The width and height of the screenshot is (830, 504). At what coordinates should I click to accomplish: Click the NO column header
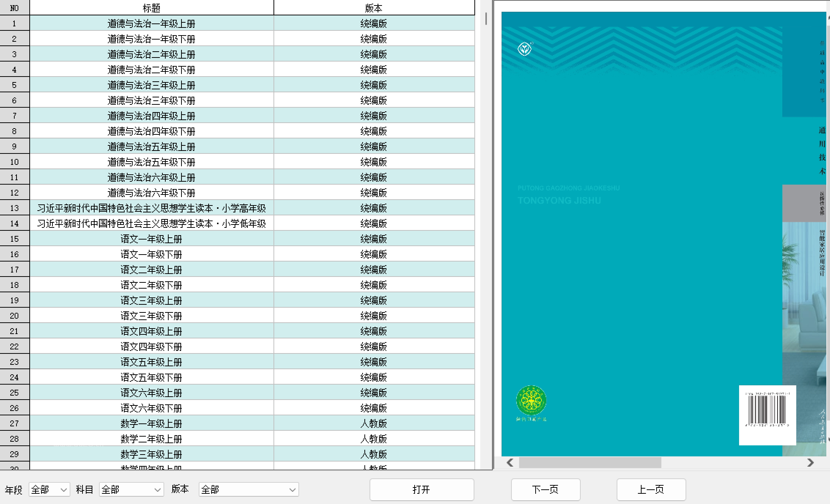15,8
